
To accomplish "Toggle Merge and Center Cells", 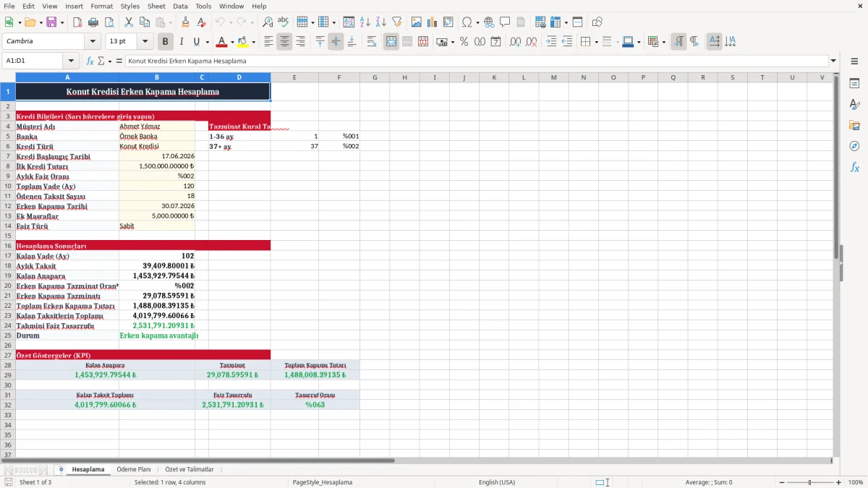I will tap(391, 42).
